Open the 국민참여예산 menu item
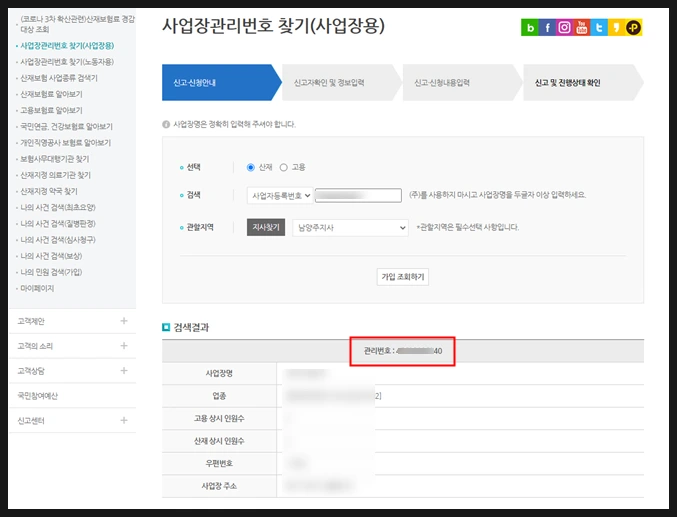This screenshot has height=517, width=677. pos(38,396)
